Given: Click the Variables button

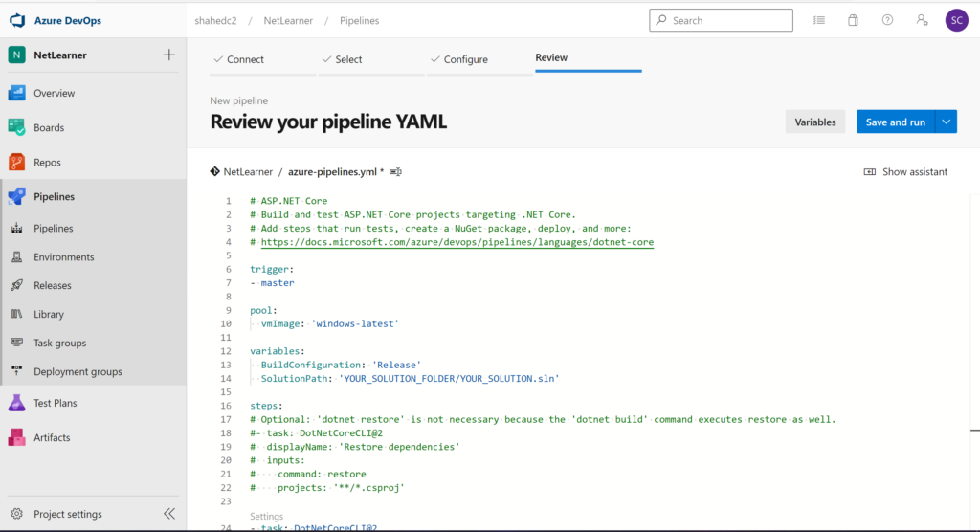Looking at the screenshot, I should (x=815, y=122).
